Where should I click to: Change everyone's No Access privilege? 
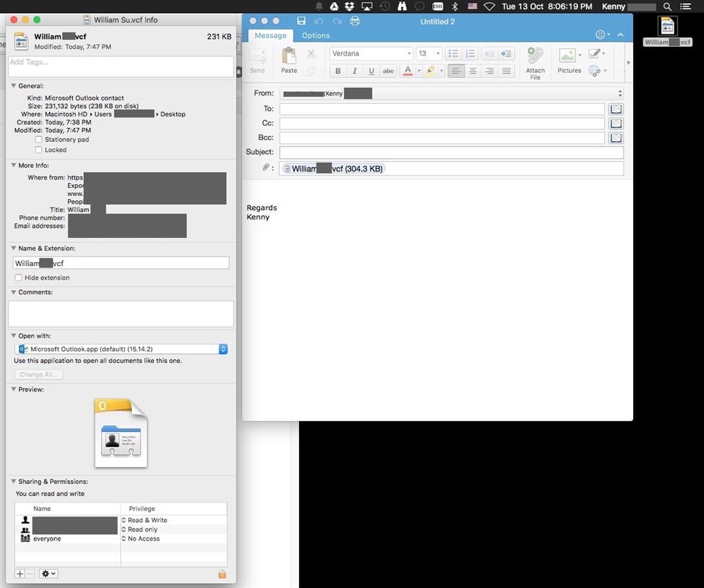coord(124,538)
